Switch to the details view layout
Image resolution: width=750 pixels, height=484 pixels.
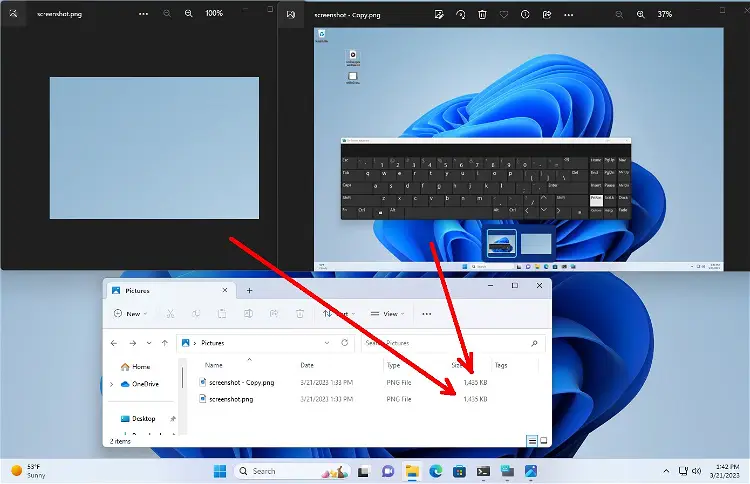point(531,440)
